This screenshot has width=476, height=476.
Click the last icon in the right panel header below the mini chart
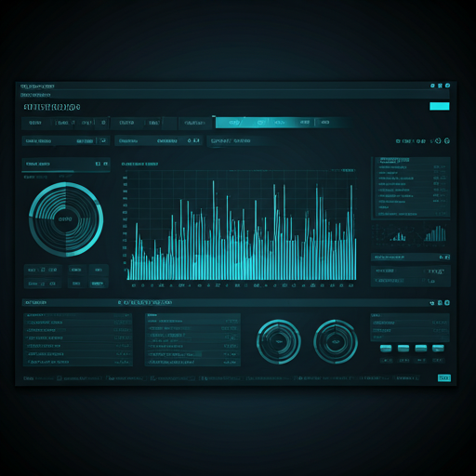click(x=447, y=258)
